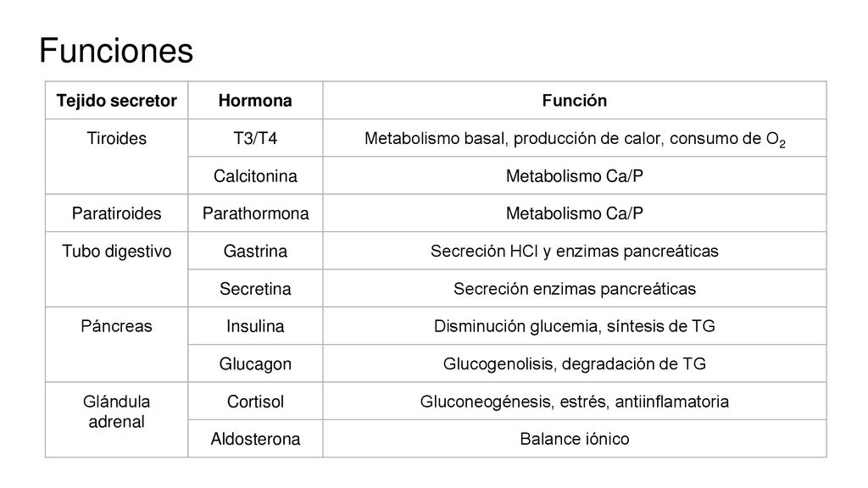868x488 pixels.
Task: Click the Páncreas cell
Action: coord(116,345)
